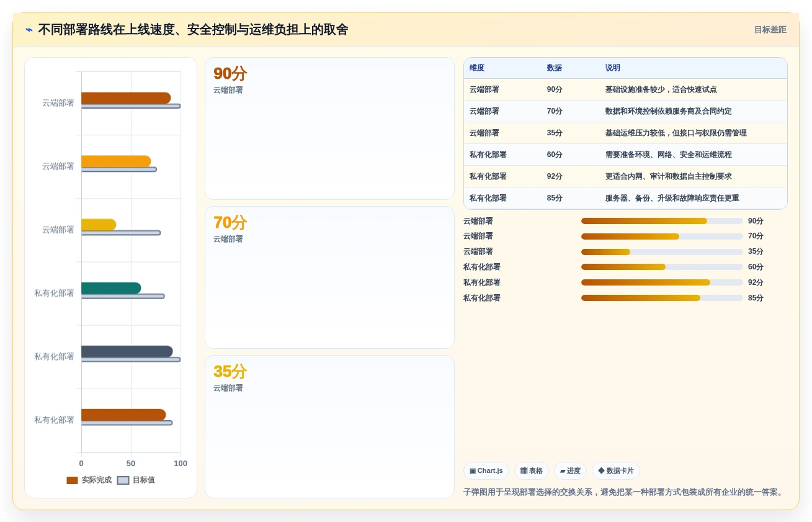Click the progress bar showing 92分
The width and height of the screenshot is (812, 522).
(662, 282)
